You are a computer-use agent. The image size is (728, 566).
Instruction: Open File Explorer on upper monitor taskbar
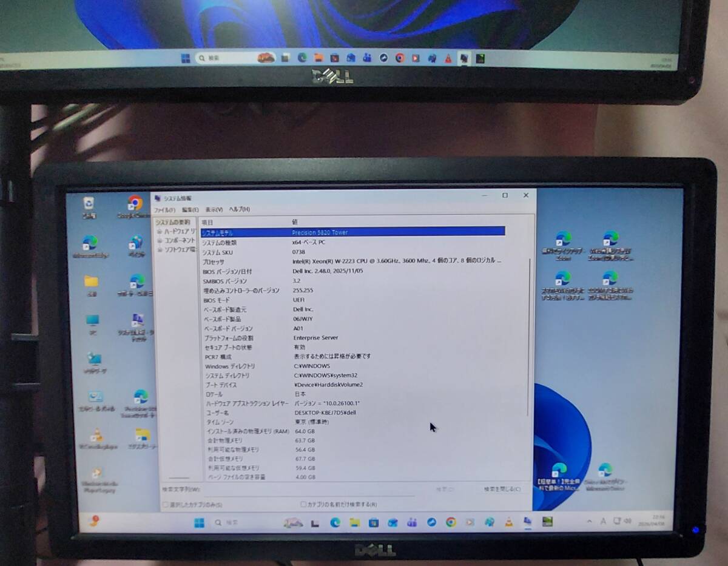[318, 58]
